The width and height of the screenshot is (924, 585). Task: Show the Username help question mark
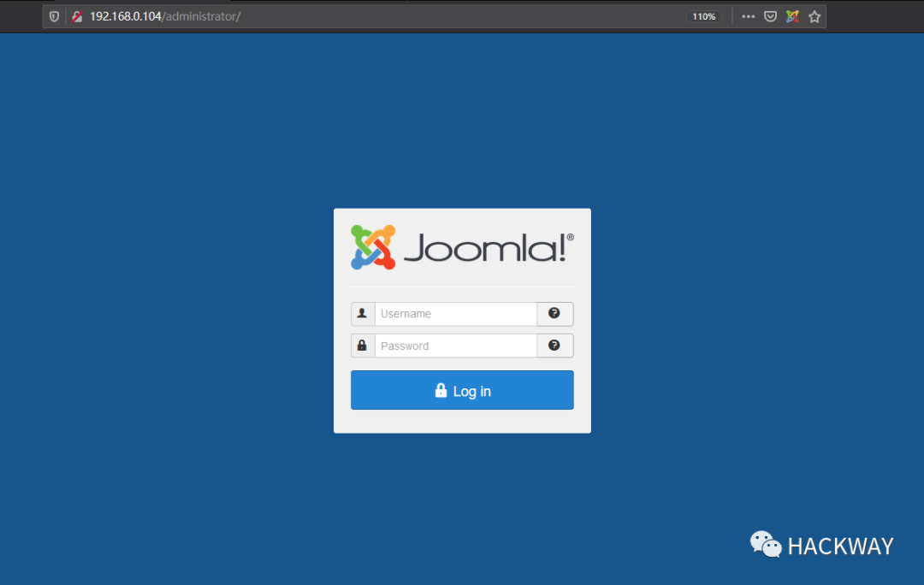554,314
